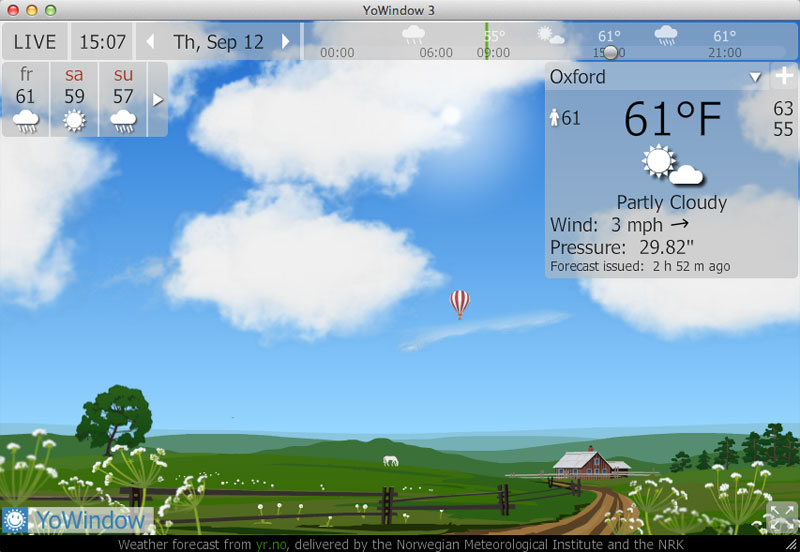Click Forecast issued 2 h 52 m ago
800x552 pixels.
pyautogui.click(x=640, y=266)
